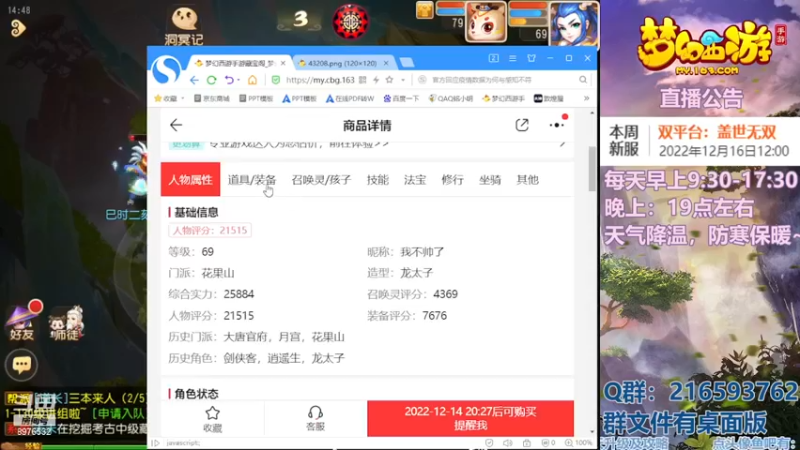Open the first PPT模板 bookmark with gray icon
Viewport: 800px width, 450px height.
256,98
